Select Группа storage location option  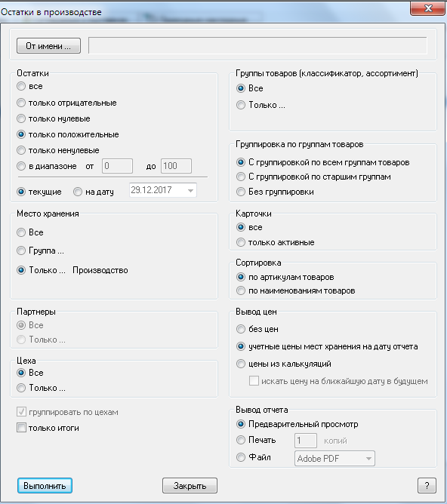tap(21, 250)
